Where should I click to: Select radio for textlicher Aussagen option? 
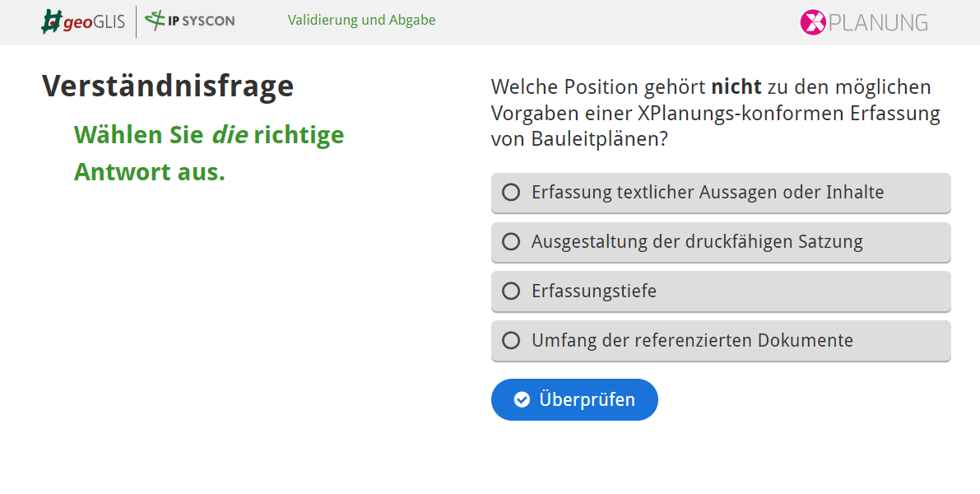click(511, 193)
